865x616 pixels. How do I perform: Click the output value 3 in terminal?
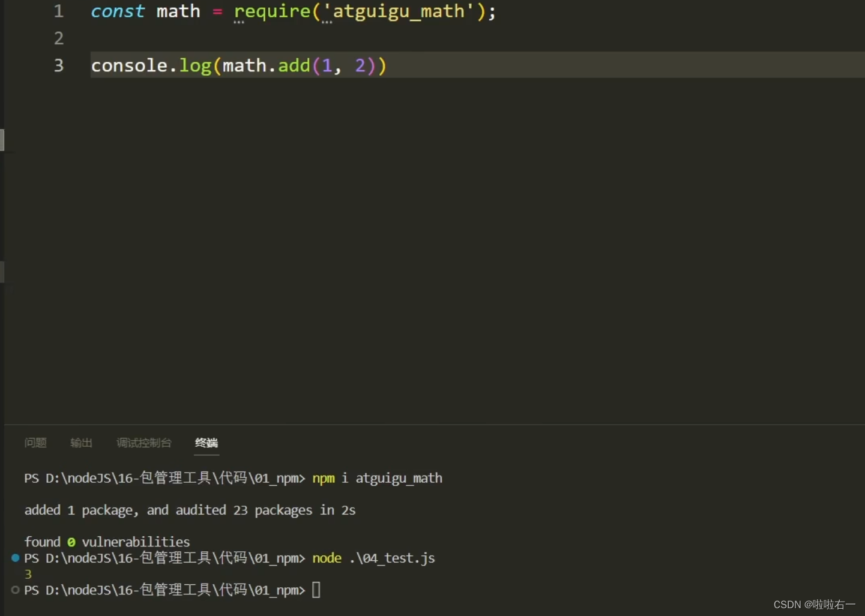(x=28, y=574)
